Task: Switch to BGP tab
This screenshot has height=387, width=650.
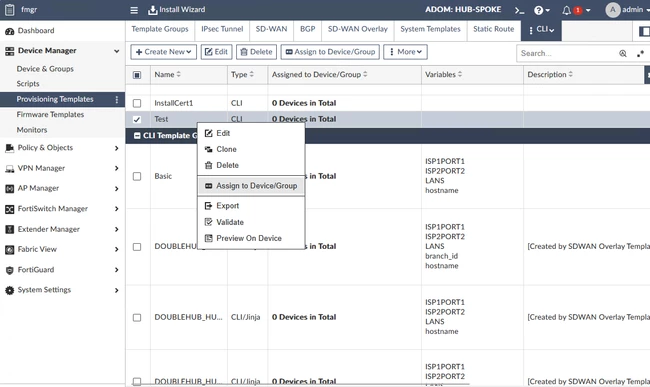Action: pyautogui.click(x=308, y=29)
